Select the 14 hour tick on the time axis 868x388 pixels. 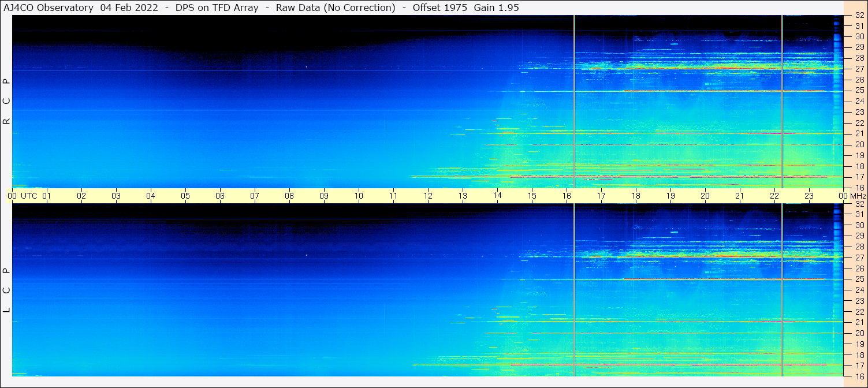pyautogui.click(x=497, y=196)
